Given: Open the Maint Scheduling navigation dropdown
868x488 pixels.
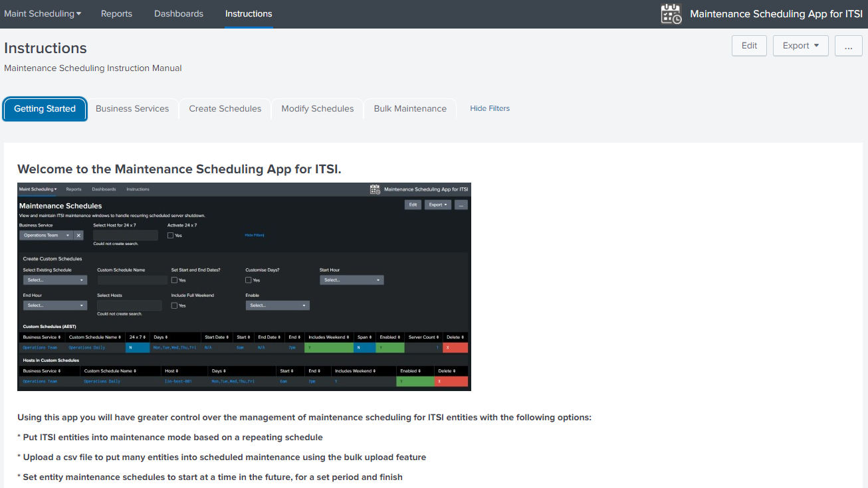Looking at the screenshot, I should click(43, 13).
